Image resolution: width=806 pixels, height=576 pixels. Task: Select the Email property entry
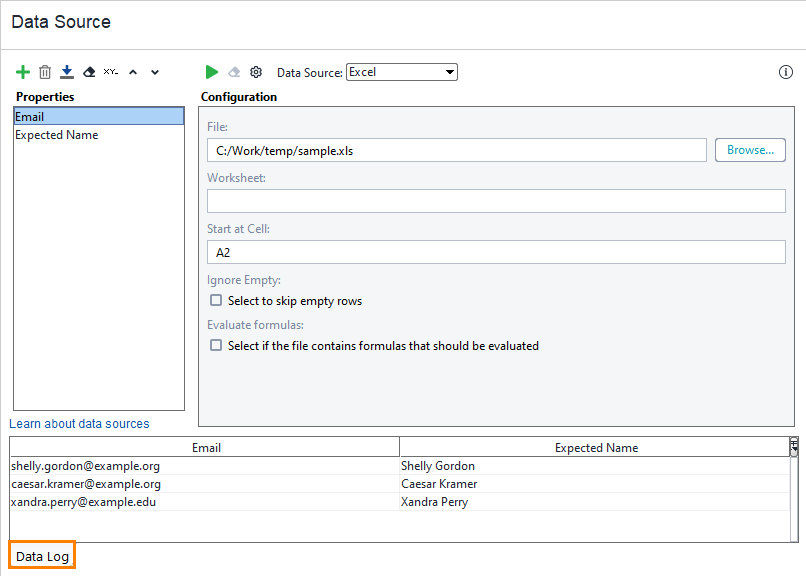pyautogui.click(x=98, y=115)
